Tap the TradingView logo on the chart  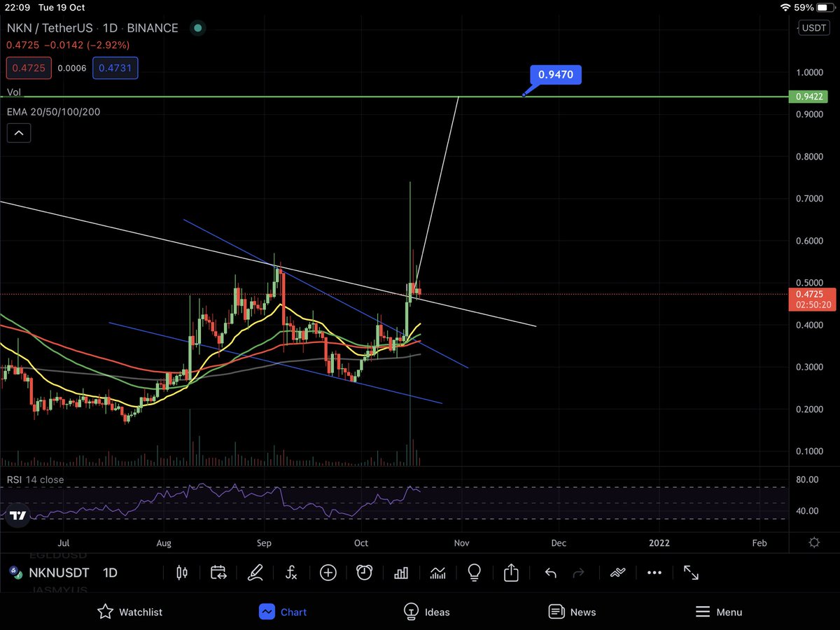pos(18,516)
